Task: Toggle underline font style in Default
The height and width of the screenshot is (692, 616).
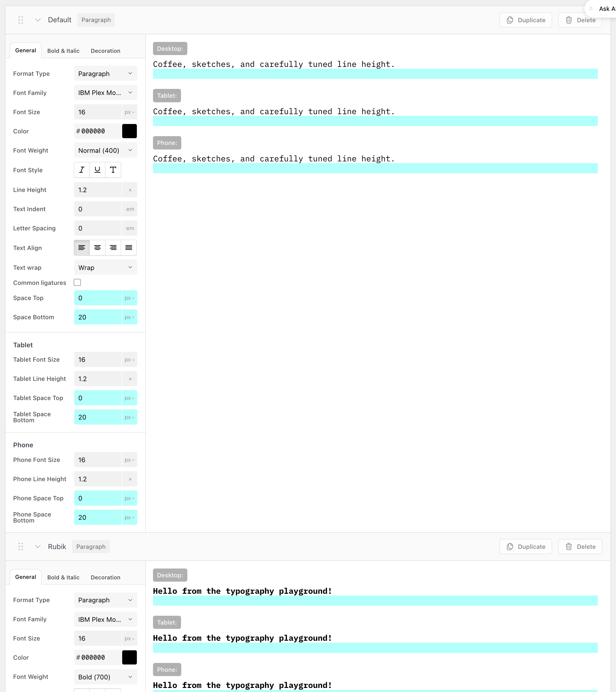Action: coord(97,170)
